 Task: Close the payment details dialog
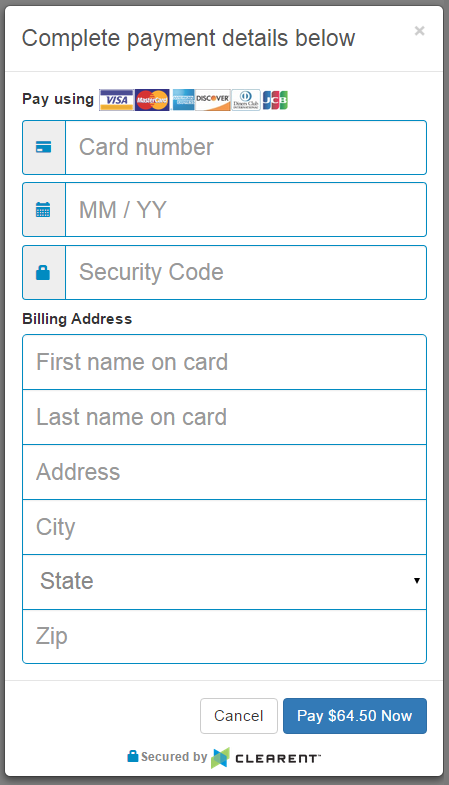(x=419, y=31)
